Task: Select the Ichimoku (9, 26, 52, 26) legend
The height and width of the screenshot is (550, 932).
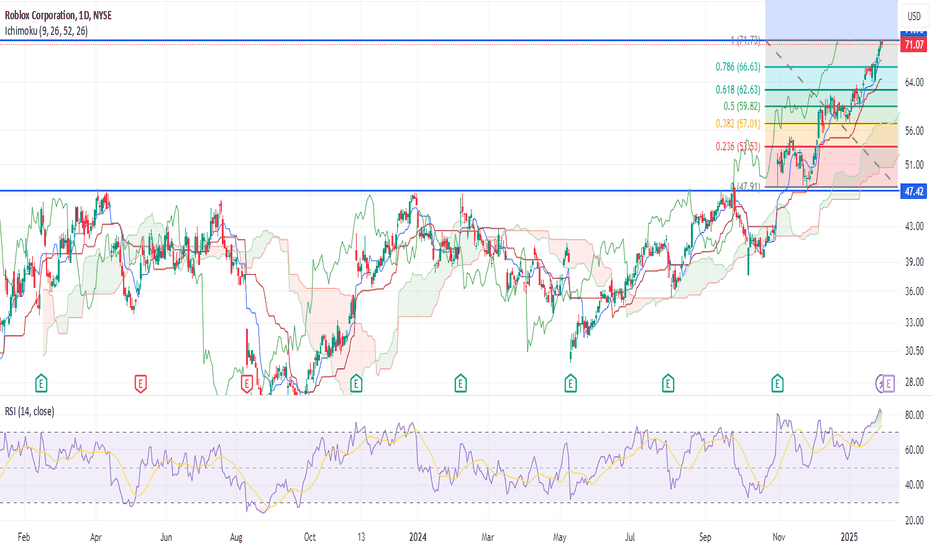Action: click(46, 31)
